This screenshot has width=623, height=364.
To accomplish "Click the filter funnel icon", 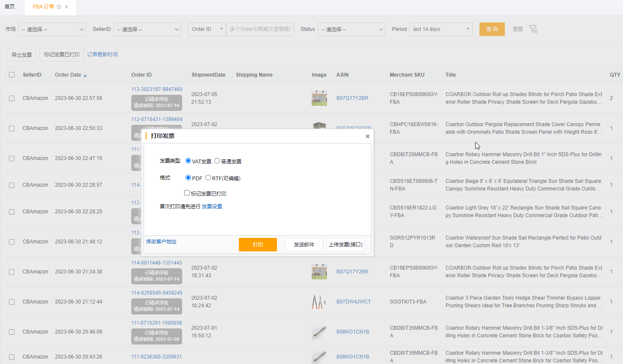I will coord(533,29).
